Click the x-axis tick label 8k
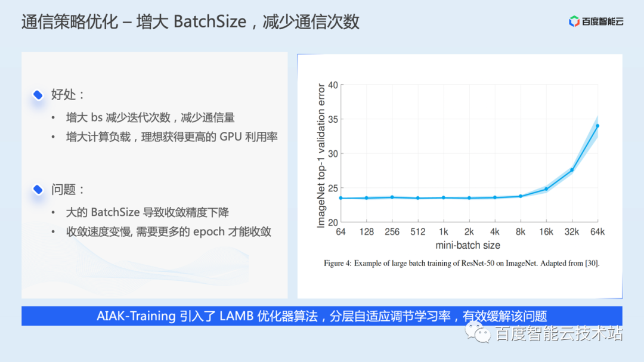Image resolution: width=644 pixels, height=362 pixels. click(521, 232)
